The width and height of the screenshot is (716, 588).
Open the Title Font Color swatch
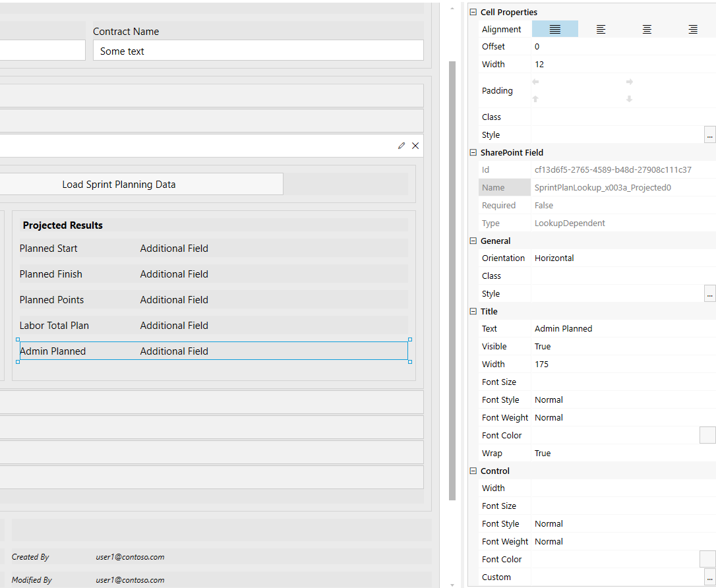pos(707,435)
